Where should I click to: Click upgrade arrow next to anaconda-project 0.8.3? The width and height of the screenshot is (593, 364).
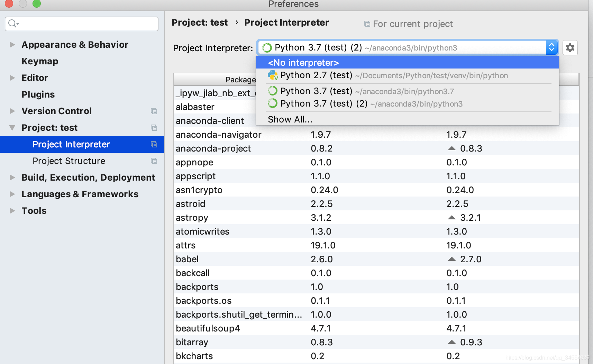tap(451, 148)
